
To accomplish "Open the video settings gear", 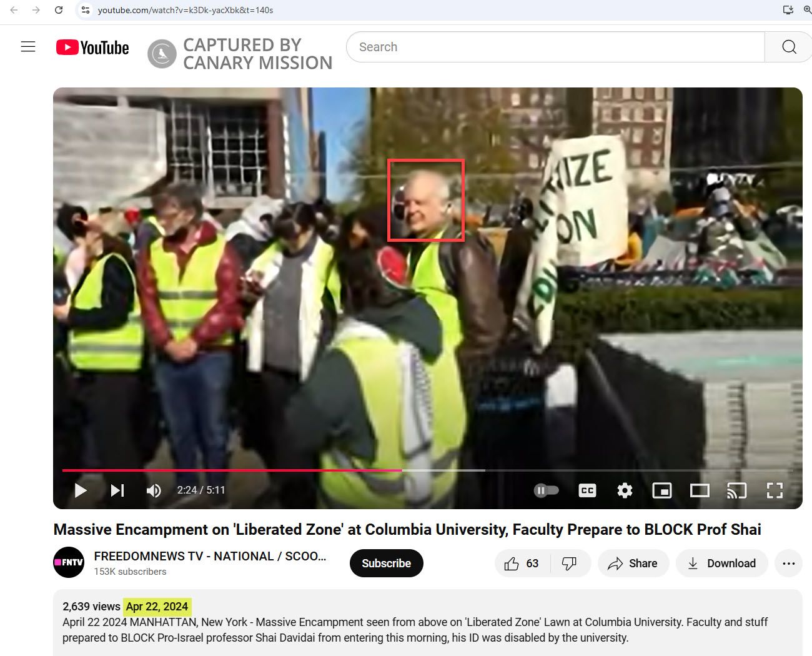I will [625, 490].
